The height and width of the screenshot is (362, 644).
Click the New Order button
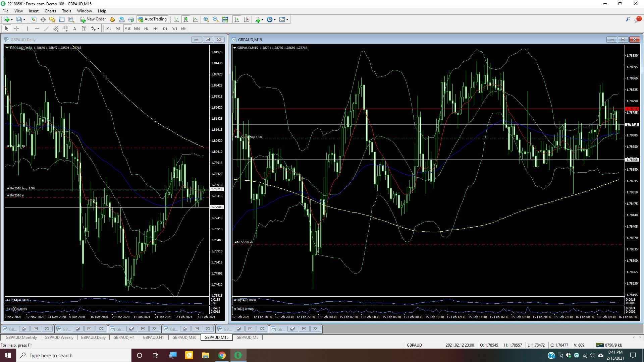pyautogui.click(x=93, y=19)
